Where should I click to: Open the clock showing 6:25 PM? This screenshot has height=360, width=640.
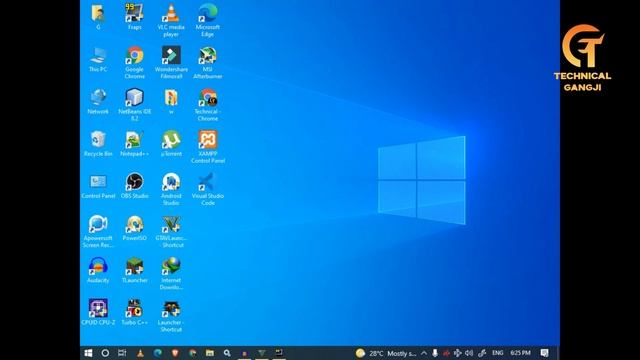520,353
